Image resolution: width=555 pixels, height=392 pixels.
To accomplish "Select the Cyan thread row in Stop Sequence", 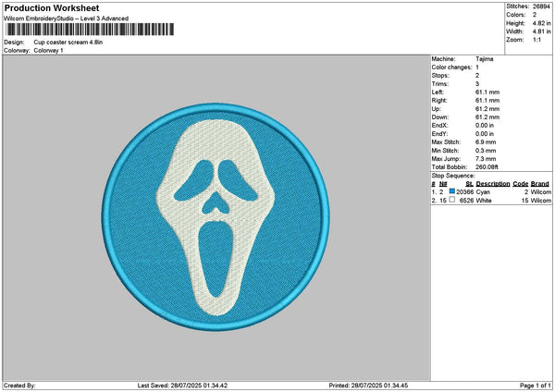I will click(x=492, y=191).
